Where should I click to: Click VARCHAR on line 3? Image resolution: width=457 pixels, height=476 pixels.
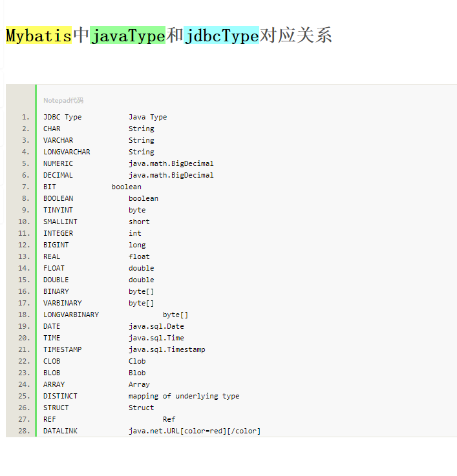(58, 140)
